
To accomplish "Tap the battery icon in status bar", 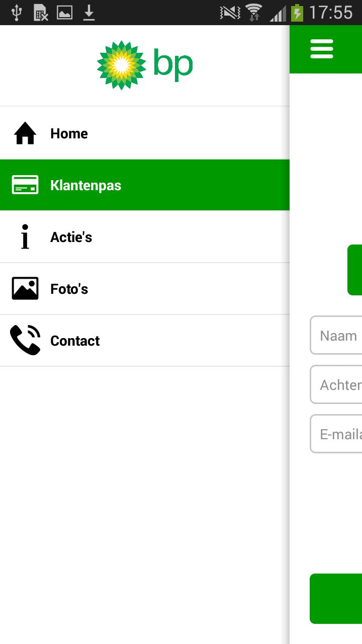I will tap(297, 13).
